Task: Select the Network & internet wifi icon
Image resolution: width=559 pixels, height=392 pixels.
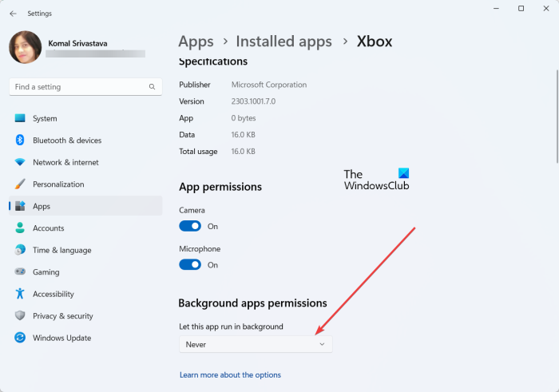Action: pos(20,162)
